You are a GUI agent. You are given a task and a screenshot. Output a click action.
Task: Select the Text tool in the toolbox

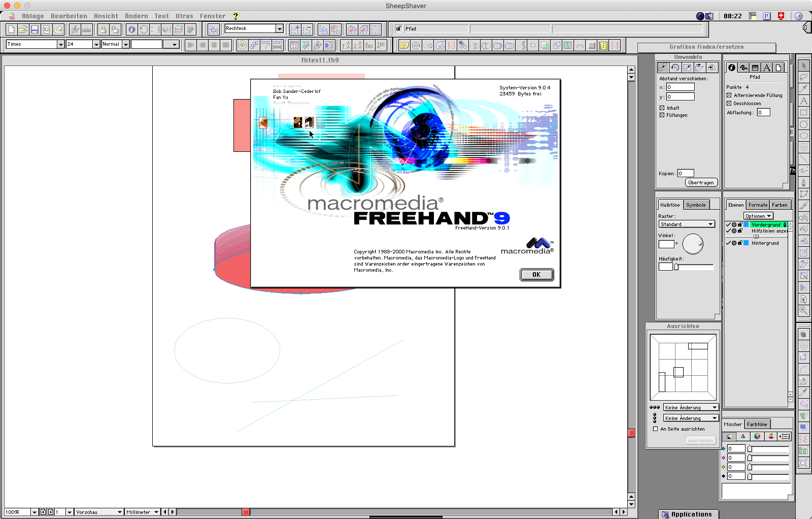click(x=804, y=101)
